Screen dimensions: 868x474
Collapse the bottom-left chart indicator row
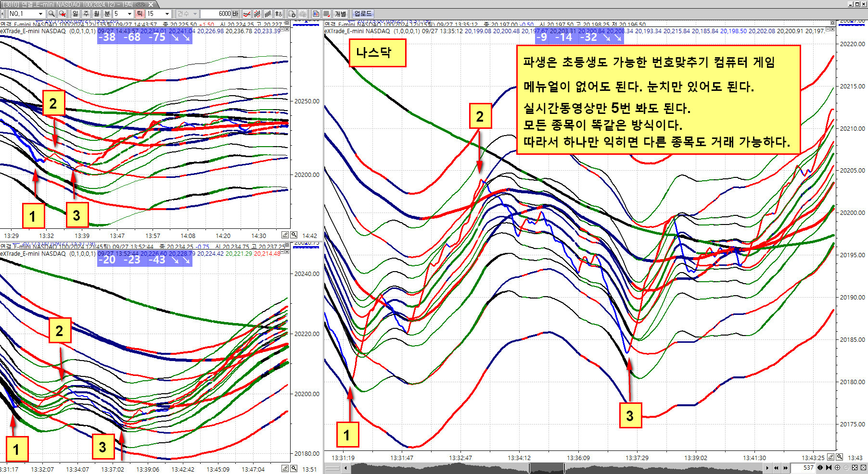[x=283, y=252]
